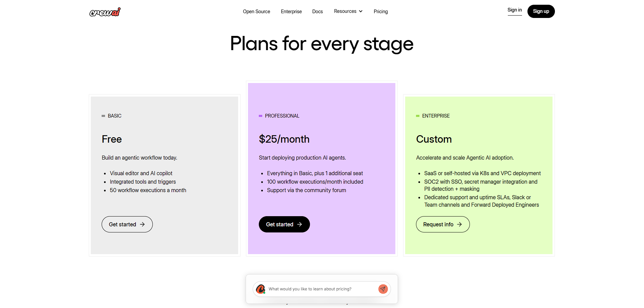644x308 pixels.
Task: Click the arrow in the Professional Get started button
Action: (x=299, y=224)
